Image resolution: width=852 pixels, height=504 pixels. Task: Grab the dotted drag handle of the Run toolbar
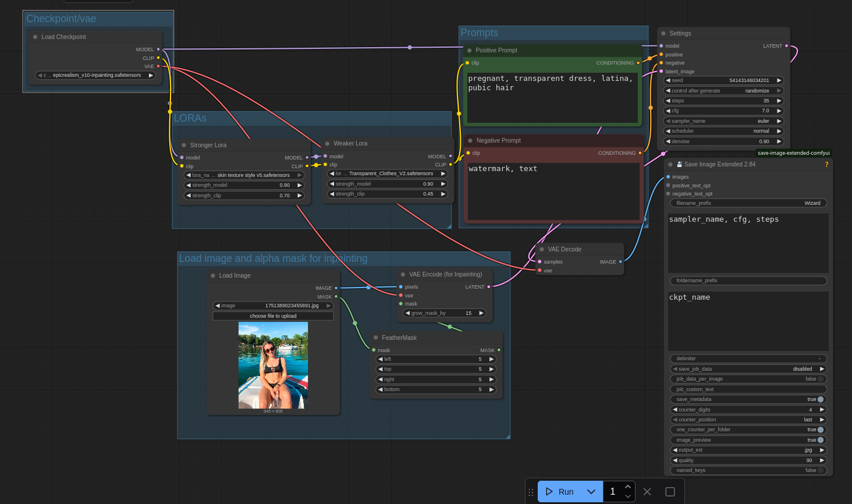coord(531,492)
